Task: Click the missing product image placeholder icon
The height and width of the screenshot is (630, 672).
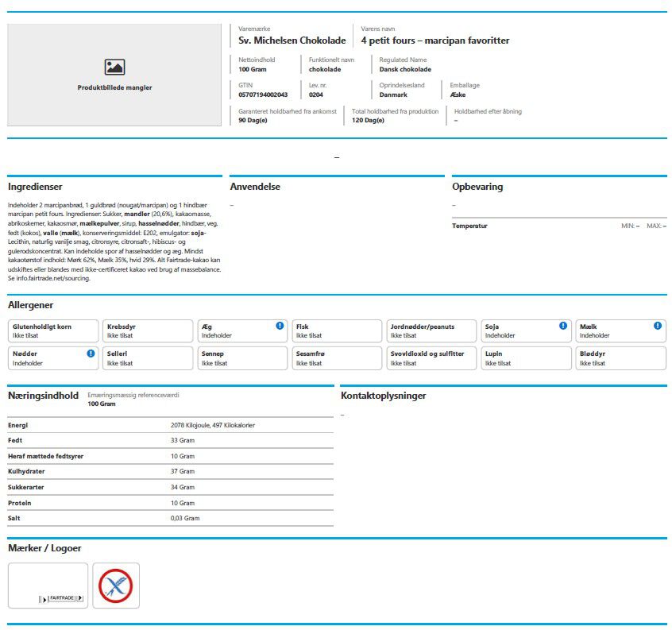Action: point(114,67)
